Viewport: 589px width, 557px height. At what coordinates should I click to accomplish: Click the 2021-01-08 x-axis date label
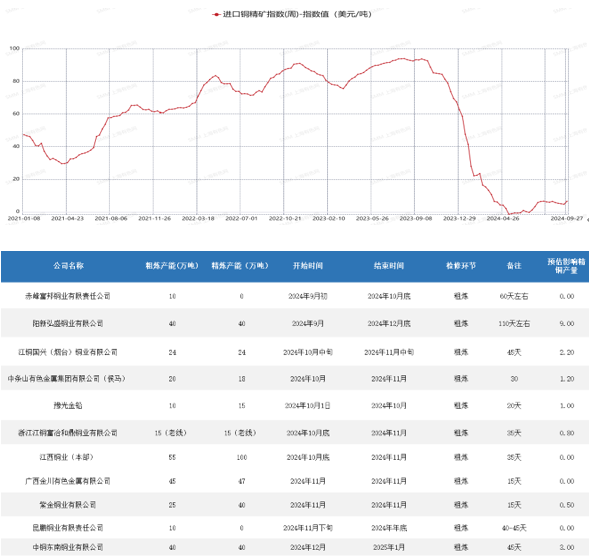[24, 218]
